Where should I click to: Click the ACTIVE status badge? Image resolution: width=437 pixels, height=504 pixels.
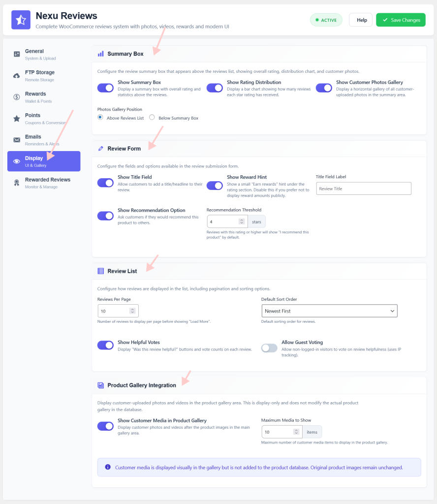tap(326, 20)
